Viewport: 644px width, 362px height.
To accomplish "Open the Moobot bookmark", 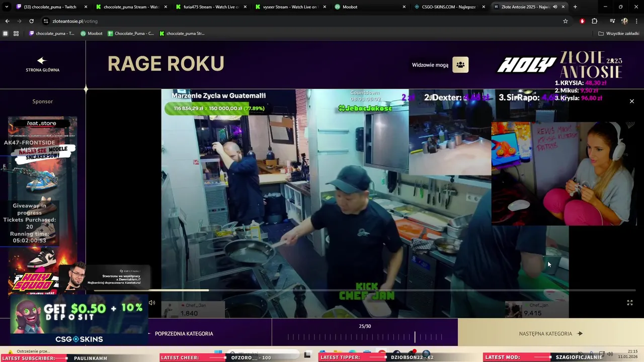I will click(x=92, y=34).
